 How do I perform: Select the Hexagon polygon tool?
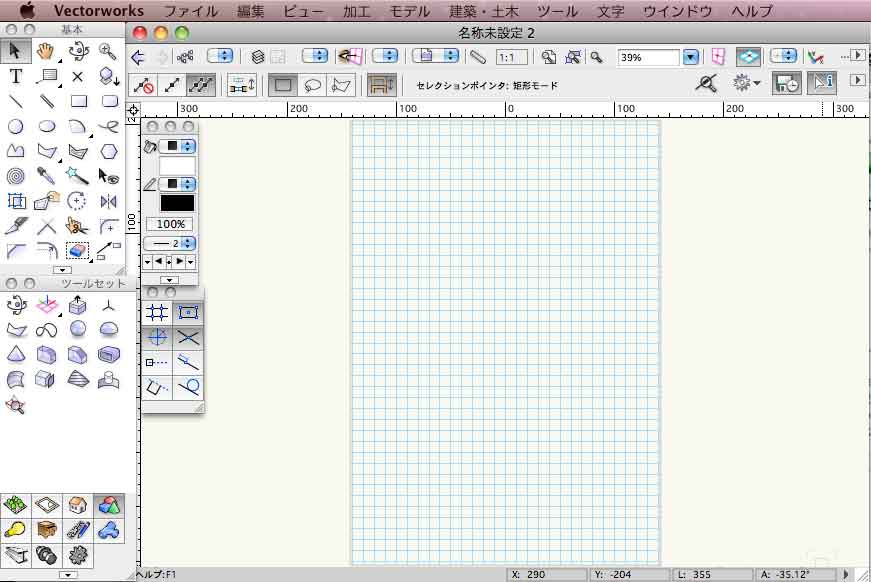coord(108,152)
